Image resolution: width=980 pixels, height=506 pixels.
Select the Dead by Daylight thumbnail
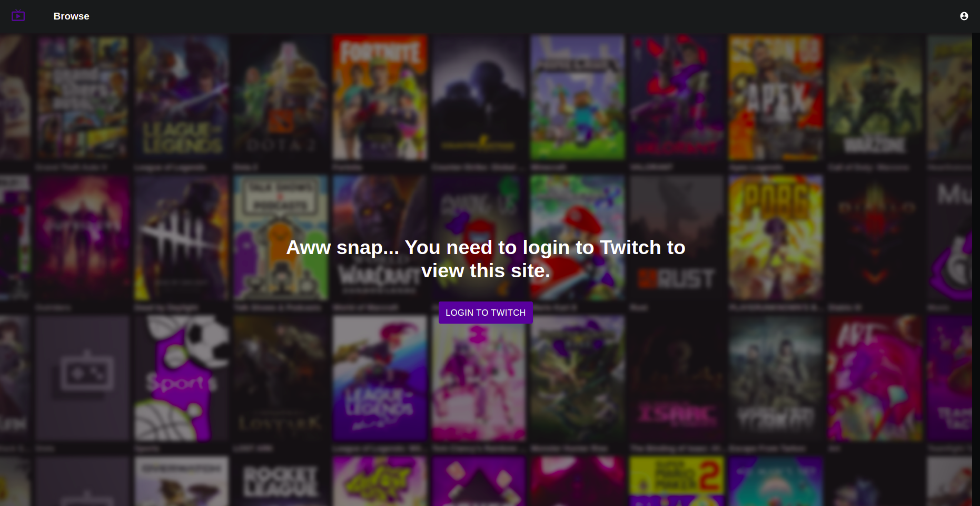click(181, 238)
